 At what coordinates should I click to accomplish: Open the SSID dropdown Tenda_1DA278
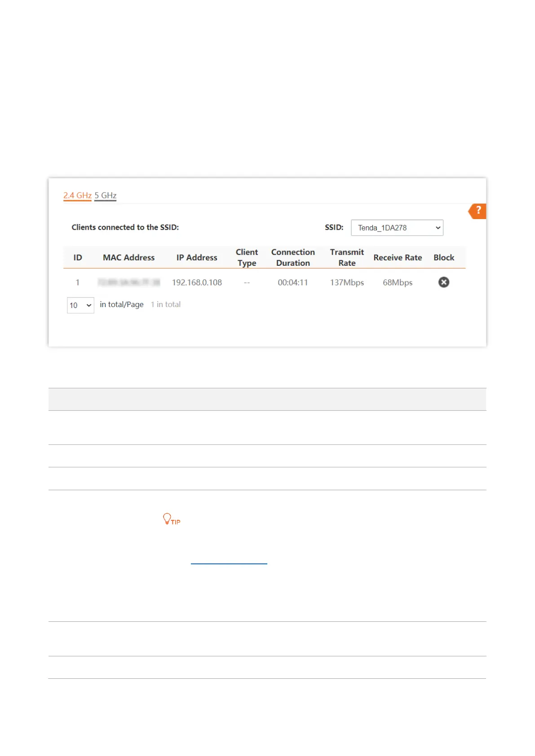pyautogui.click(x=397, y=228)
